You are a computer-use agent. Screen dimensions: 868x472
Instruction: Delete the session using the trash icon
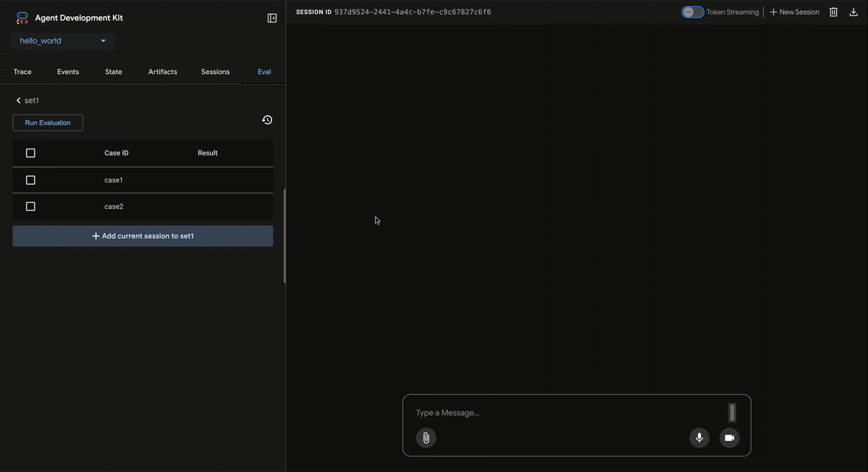[833, 12]
